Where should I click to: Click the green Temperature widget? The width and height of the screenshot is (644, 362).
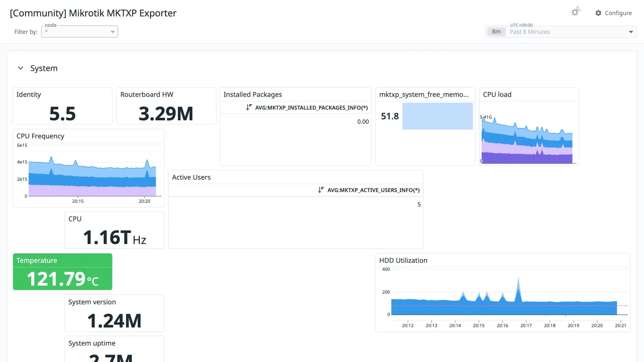pyautogui.click(x=62, y=272)
